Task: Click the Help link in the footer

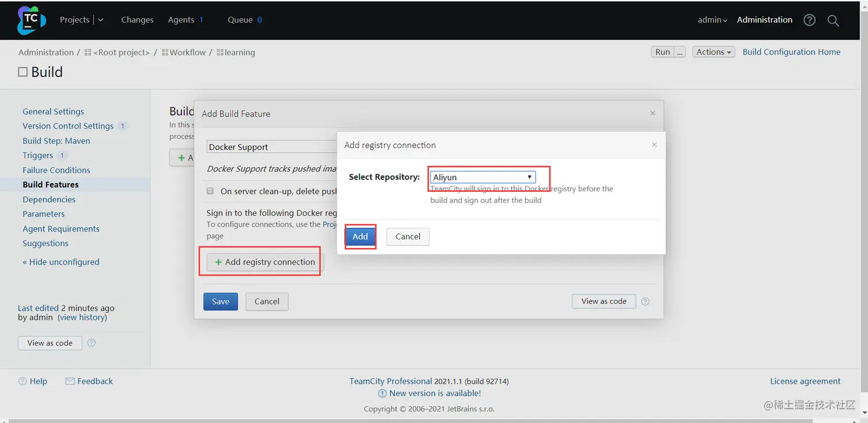Action: [x=38, y=381]
